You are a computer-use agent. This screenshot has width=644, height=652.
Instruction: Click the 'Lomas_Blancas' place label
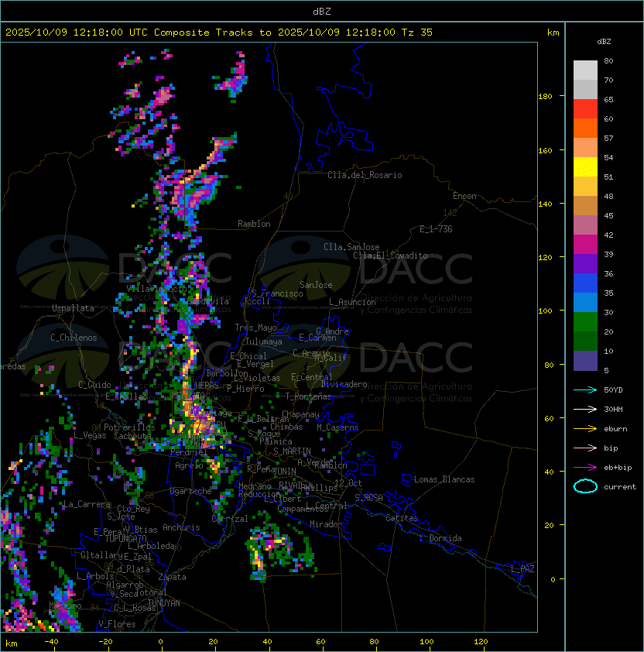444,479
